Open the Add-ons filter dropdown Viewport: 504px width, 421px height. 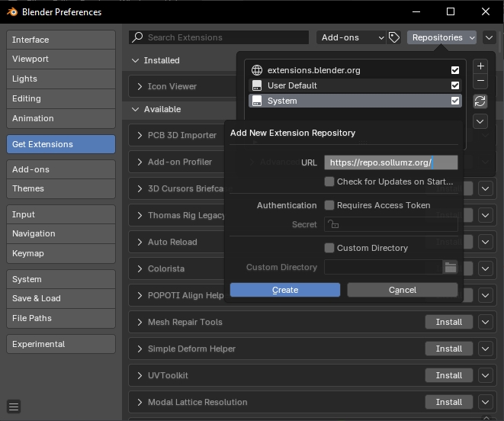coord(352,37)
